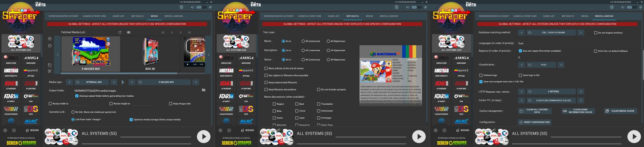This screenshot has width=644, height=147.
Task: Click the scissors icon left of media preview
Action: pyautogui.click(x=50, y=71)
